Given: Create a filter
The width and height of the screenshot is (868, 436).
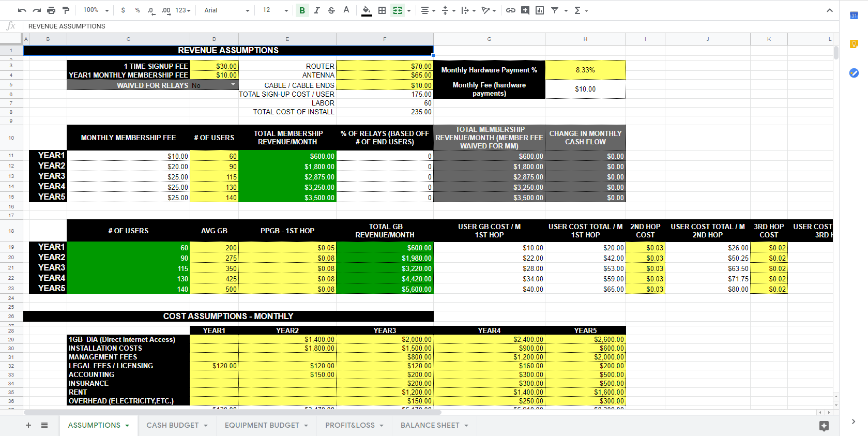Looking at the screenshot, I should click(x=555, y=10).
